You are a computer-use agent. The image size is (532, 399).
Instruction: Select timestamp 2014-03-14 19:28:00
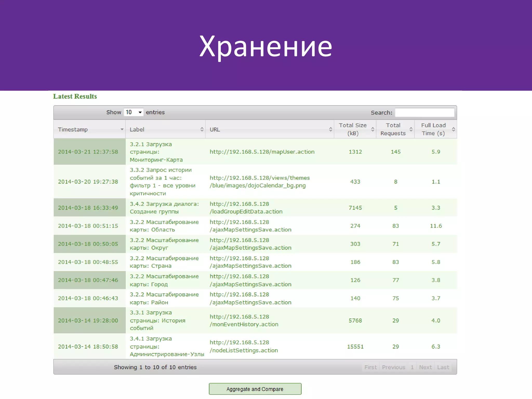click(x=88, y=320)
